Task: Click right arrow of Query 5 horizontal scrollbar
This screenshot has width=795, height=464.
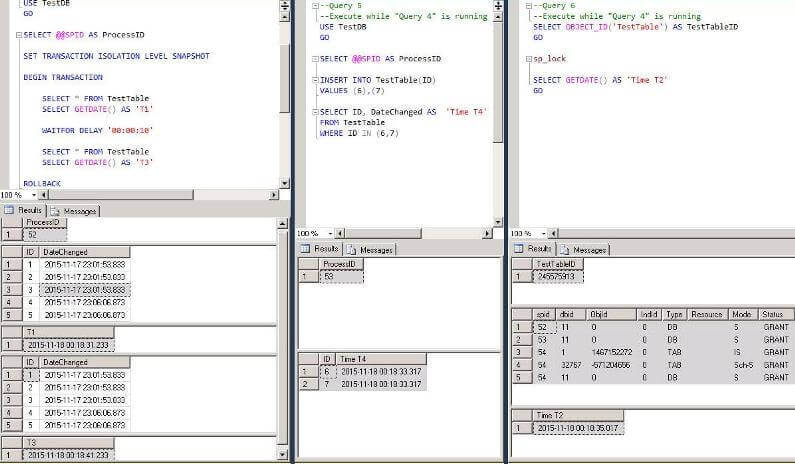Action: pos(487,233)
